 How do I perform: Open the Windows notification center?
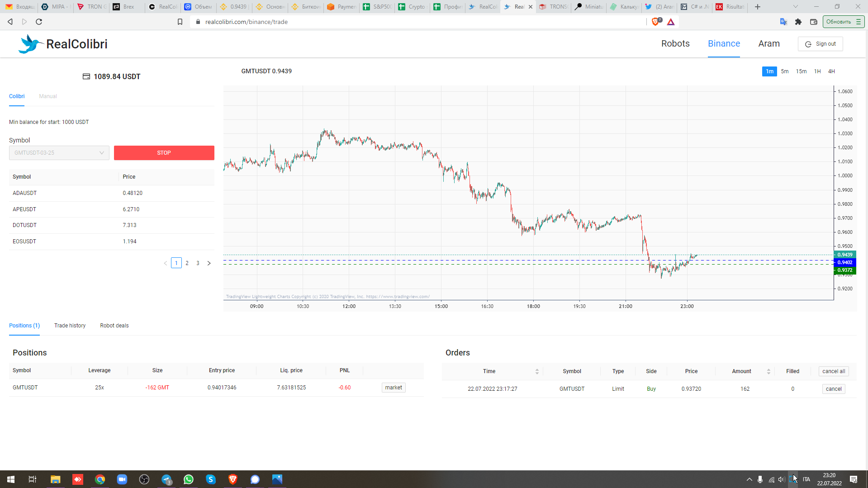[x=854, y=479]
